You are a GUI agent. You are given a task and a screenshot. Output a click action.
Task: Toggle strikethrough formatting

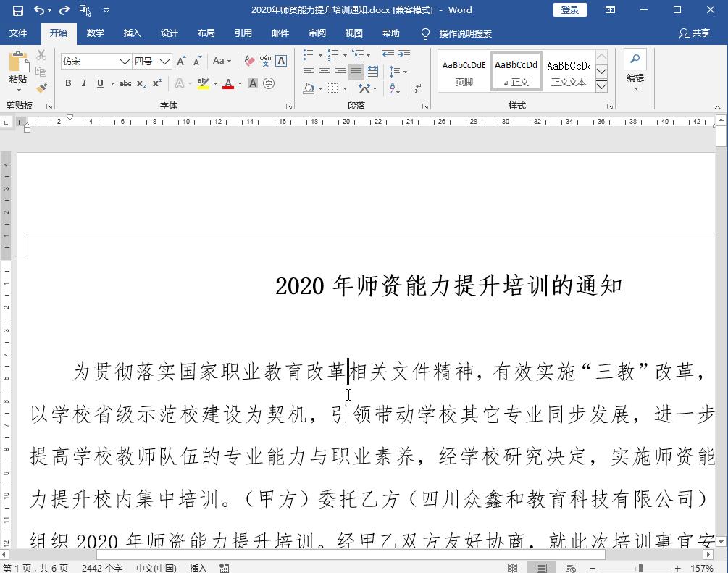[x=125, y=83]
